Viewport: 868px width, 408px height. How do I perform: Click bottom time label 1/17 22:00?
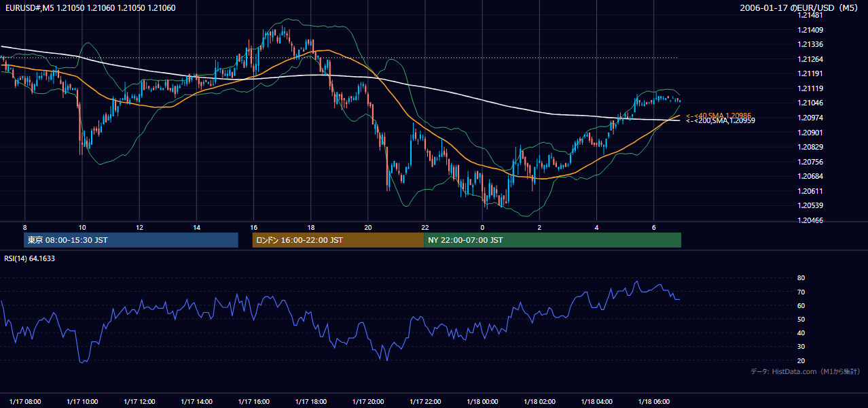(x=426, y=401)
